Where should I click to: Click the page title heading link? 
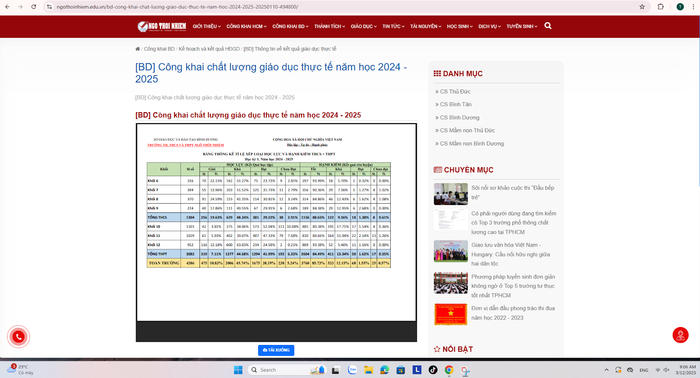(271, 73)
